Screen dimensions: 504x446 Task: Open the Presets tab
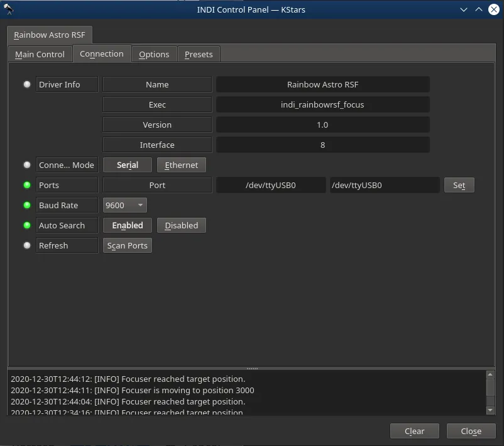pos(199,54)
